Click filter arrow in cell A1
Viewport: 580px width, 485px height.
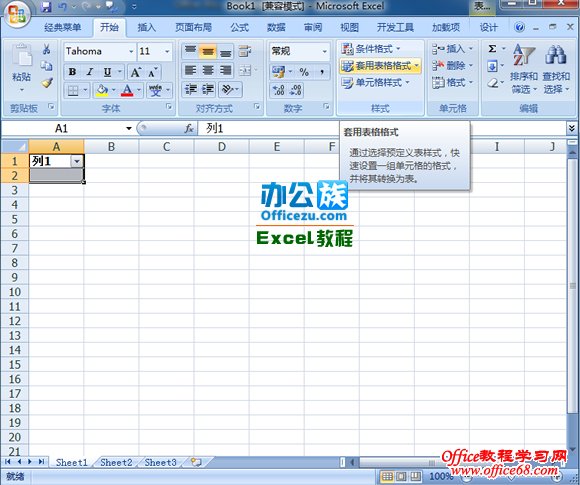tap(77, 161)
